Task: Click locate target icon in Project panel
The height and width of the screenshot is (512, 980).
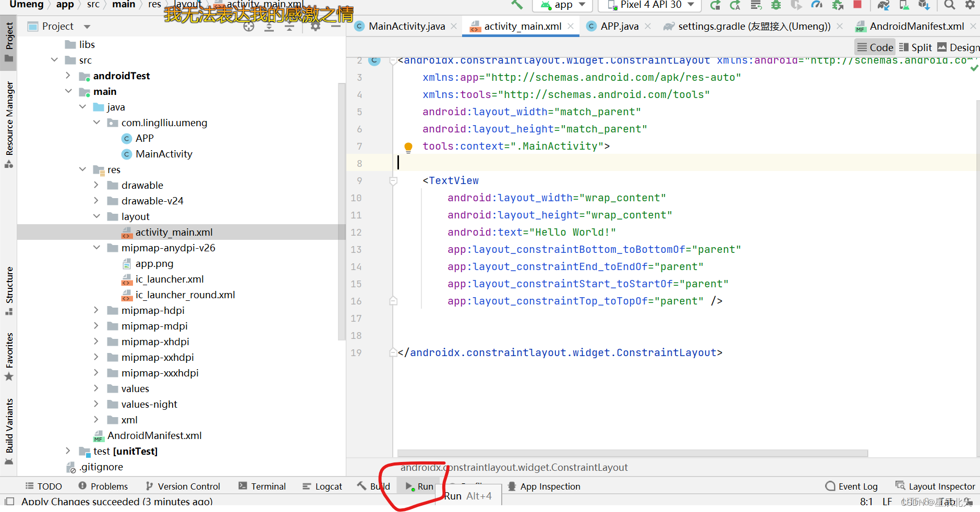Action: click(249, 27)
